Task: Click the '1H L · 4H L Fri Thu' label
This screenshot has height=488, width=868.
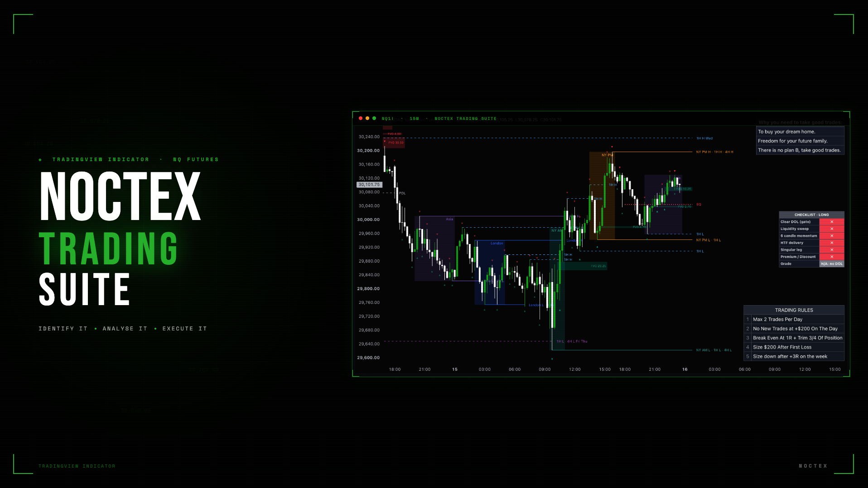Action: click(x=572, y=341)
